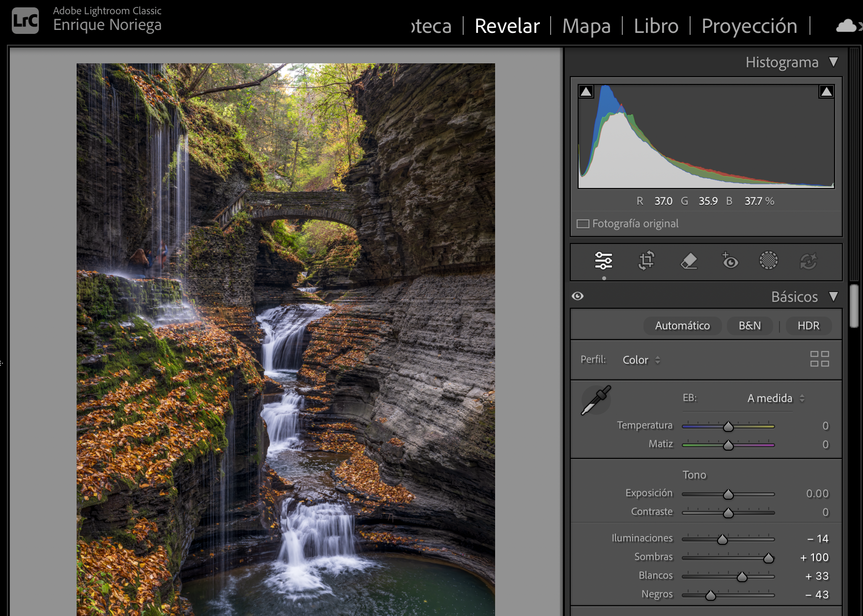Viewport: 863px width, 616px height.
Task: Click the Iluminaciones slider handle
Action: coord(722,539)
